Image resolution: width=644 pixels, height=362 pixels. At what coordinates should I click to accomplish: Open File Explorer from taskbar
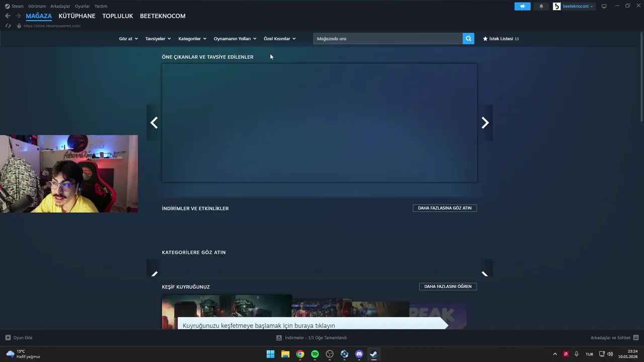285,354
